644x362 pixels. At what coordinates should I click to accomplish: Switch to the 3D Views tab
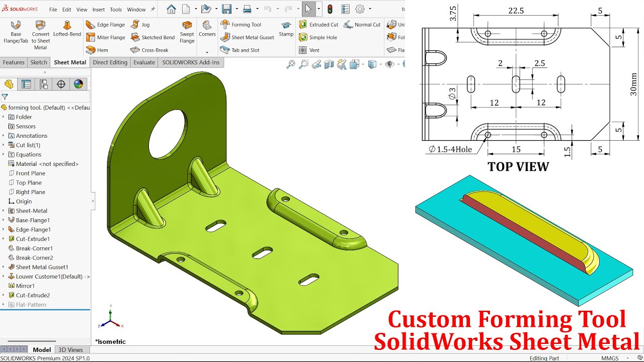70,350
